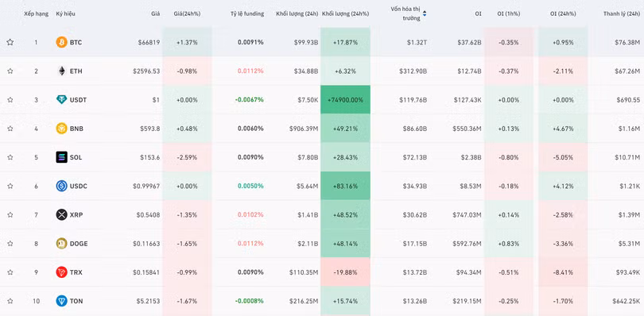The width and height of the screenshot is (644, 316).
Task: Click ETH price $2596.53
Action: [146, 71]
